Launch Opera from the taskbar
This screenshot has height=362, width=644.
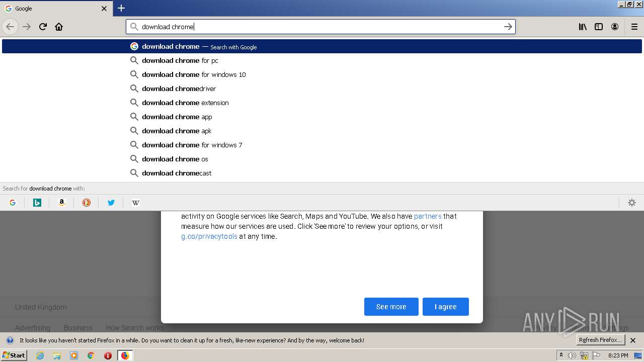108,355
